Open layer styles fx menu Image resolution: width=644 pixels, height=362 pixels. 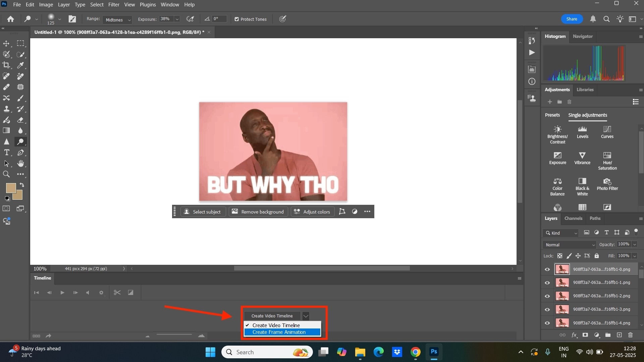click(x=574, y=335)
